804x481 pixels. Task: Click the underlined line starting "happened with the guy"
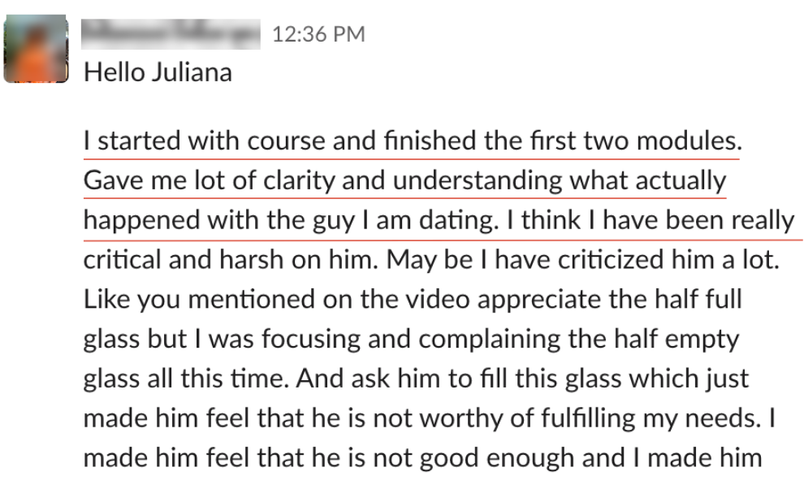pos(438,220)
